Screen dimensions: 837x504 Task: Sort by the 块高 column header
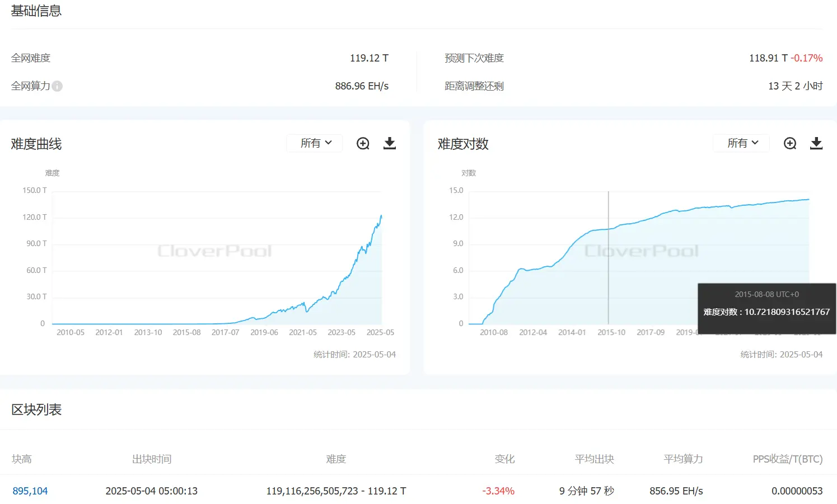pyautogui.click(x=21, y=459)
